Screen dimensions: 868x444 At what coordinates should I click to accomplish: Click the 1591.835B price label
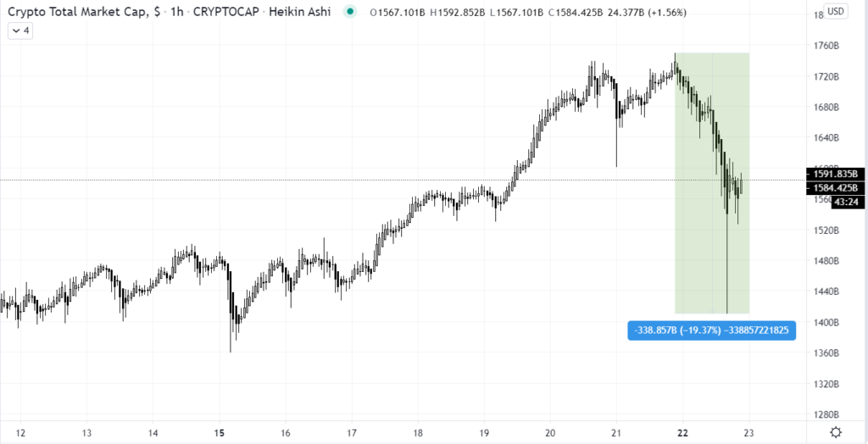tap(836, 174)
